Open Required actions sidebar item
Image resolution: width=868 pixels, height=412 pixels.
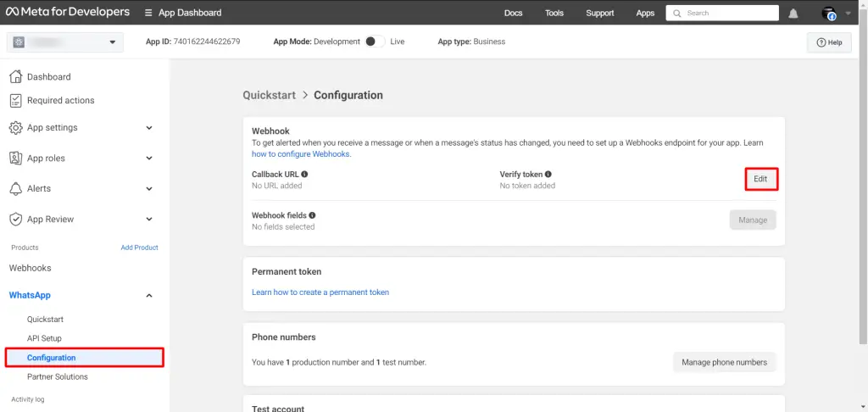[x=60, y=100]
